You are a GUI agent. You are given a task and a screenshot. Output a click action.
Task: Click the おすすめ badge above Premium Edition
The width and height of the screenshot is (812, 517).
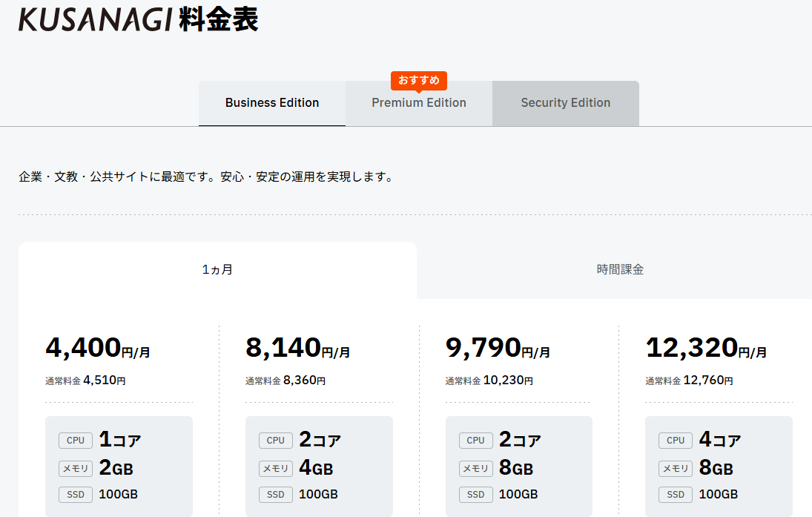click(419, 80)
